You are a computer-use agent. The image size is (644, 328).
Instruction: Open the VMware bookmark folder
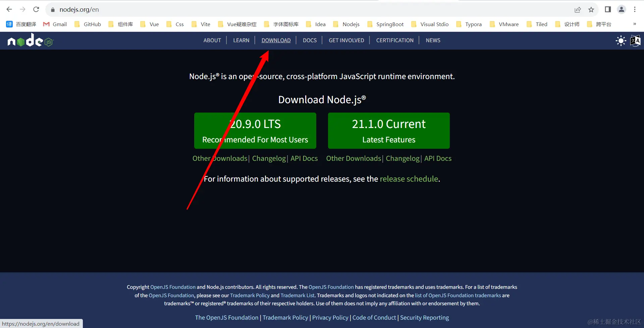pyautogui.click(x=504, y=24)
